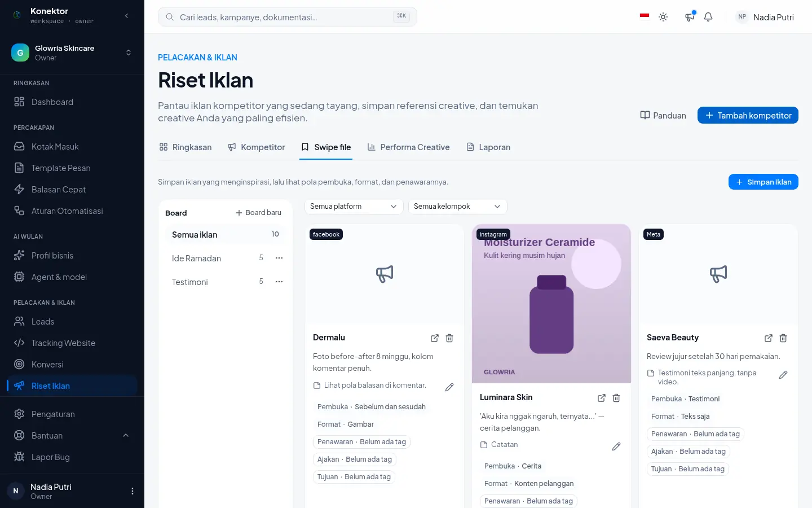This screenshot has width=812, height=508.
Task: Create a new board with Board baru
Action: click(x=258, y=213)
